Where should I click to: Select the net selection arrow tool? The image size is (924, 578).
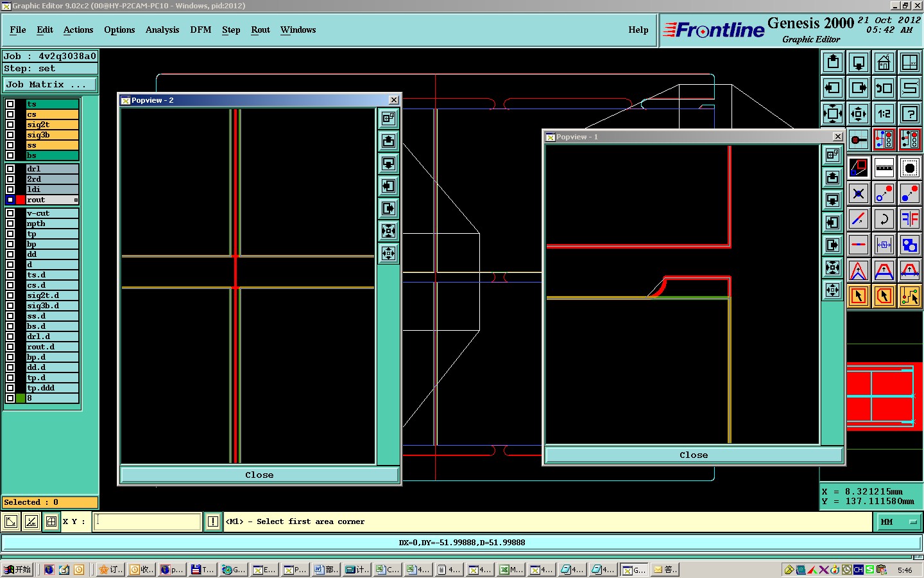tap(910, 296)
